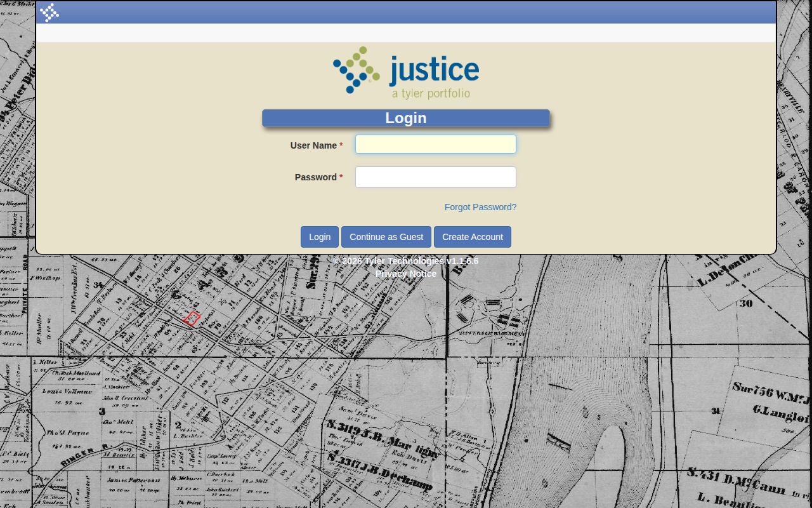The width and height of the screenshot is (812, 508).
Task: Open the Forgot Password? link
Action: click(x=480, y=207)
